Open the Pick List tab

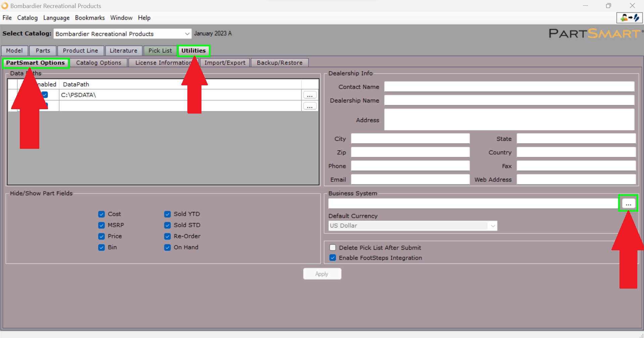160,51
